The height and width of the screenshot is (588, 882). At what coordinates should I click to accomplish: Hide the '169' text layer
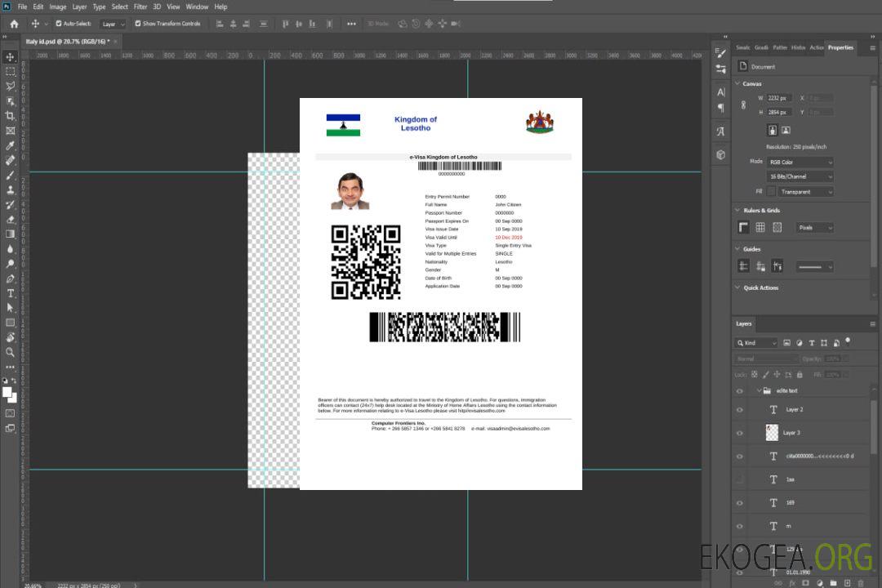click(x=740, y=503)
